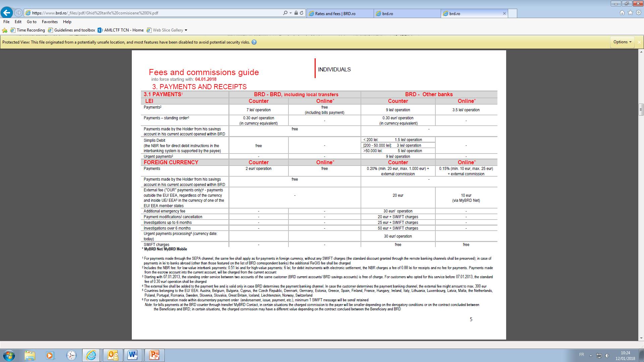The height and width of the screenshot is (362, 644).
Task: Open the Go to menu
Action: coord(32,21)
